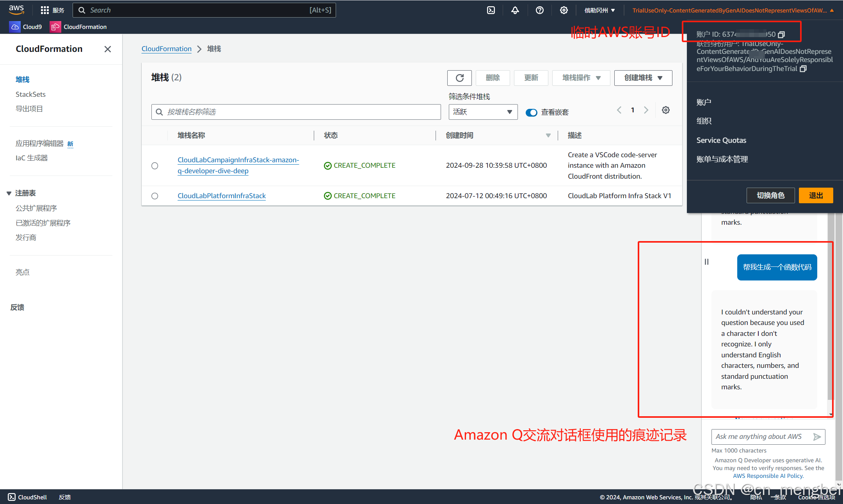The width and height of the screenshot is (843, 504).
Task: Open Exports in the side navigation
Action: tap(29, 109)
